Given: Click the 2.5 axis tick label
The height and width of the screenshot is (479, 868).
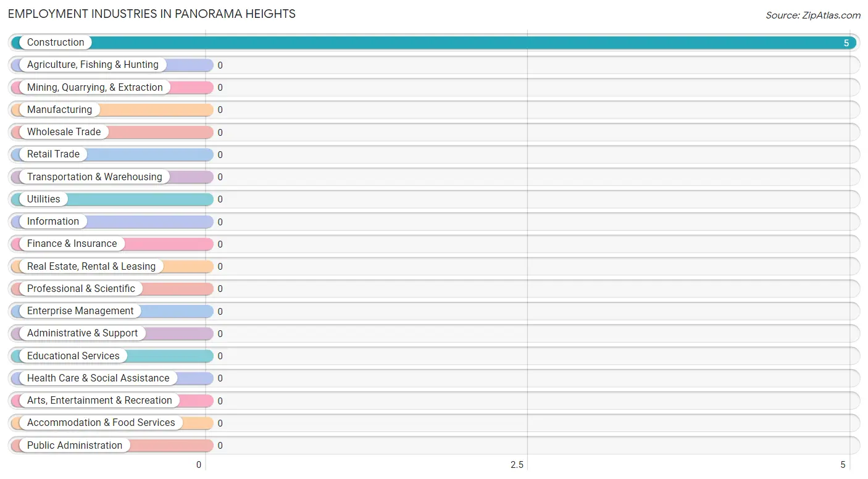Looking at the screenshot, I should click(x=517, y=465).
